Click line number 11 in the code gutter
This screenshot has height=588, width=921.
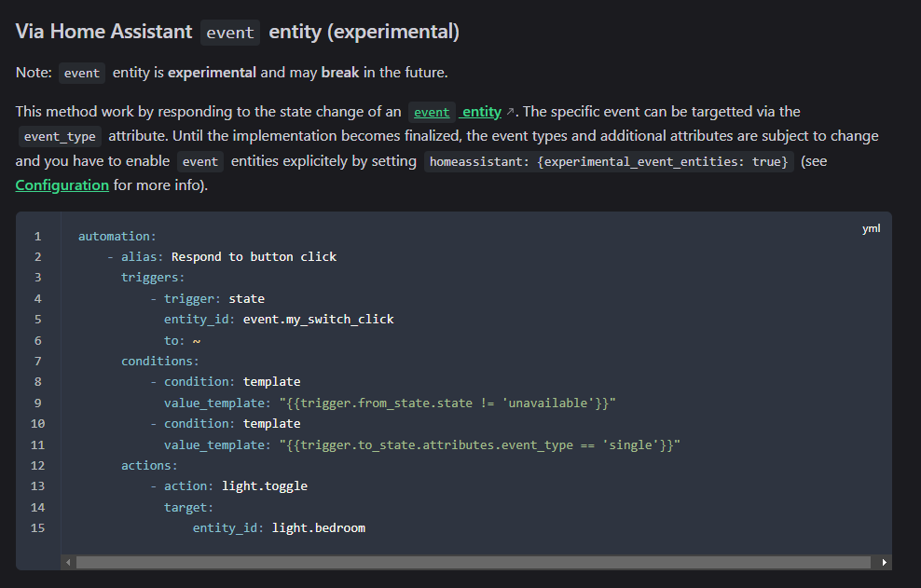tap(37, 444)
